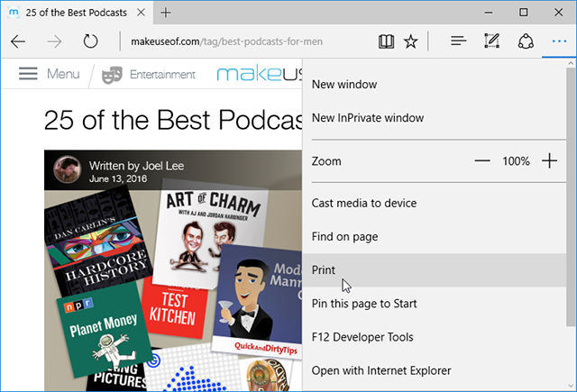Close the 25 of the Best Podcasts tab
Screen dimensions: 577x392
142,13
